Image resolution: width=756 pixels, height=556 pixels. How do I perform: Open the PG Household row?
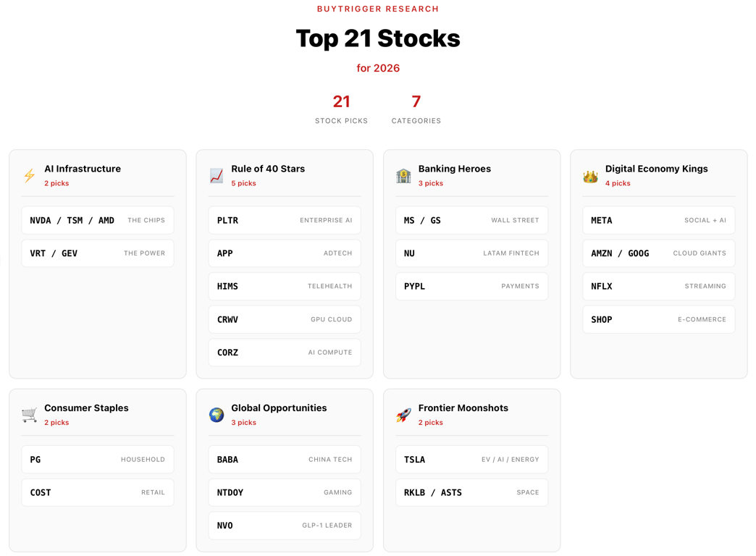coord(97,460)
